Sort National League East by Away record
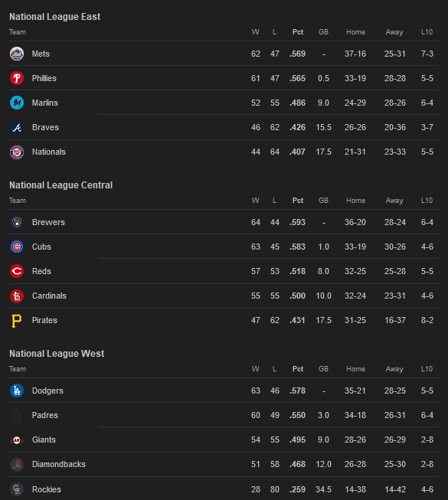This screenshot has height=500, width=448. [x=394, y=32]
